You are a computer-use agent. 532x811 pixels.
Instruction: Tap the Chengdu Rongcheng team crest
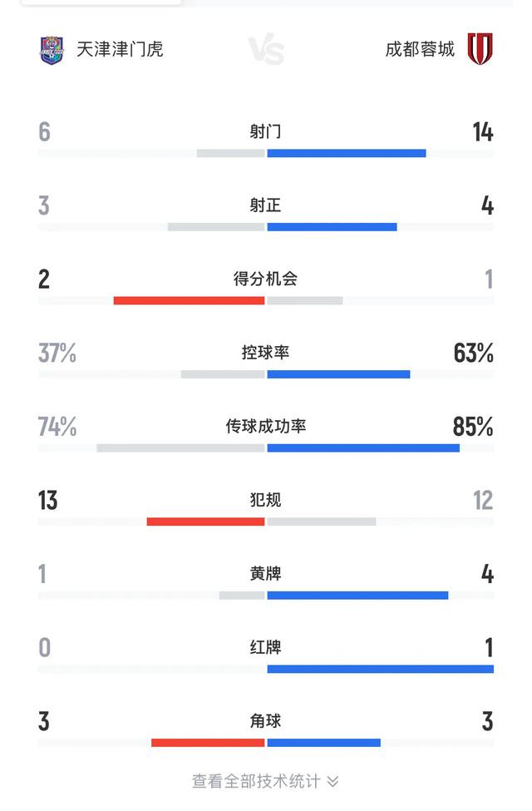[x=480, y=49]
